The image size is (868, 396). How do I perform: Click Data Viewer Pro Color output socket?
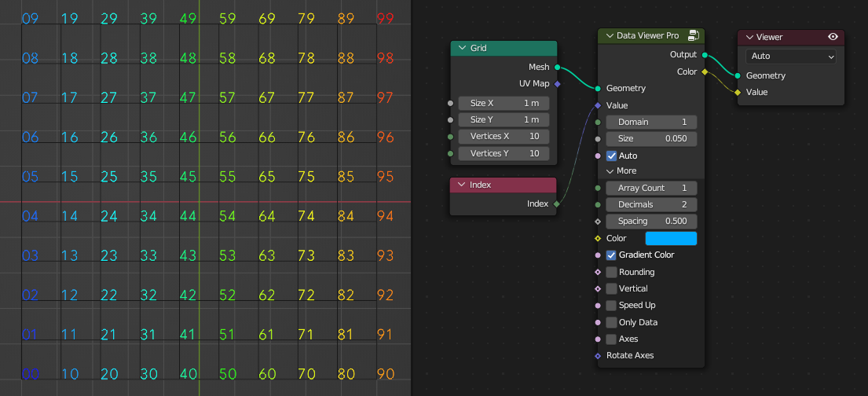point(705,71)
